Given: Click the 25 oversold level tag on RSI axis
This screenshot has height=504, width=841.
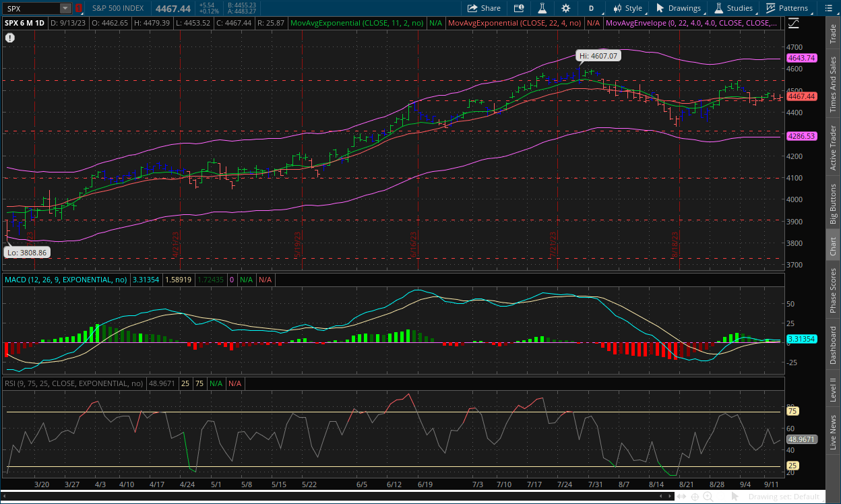Looking at the screenshot, I should [792, 466].
